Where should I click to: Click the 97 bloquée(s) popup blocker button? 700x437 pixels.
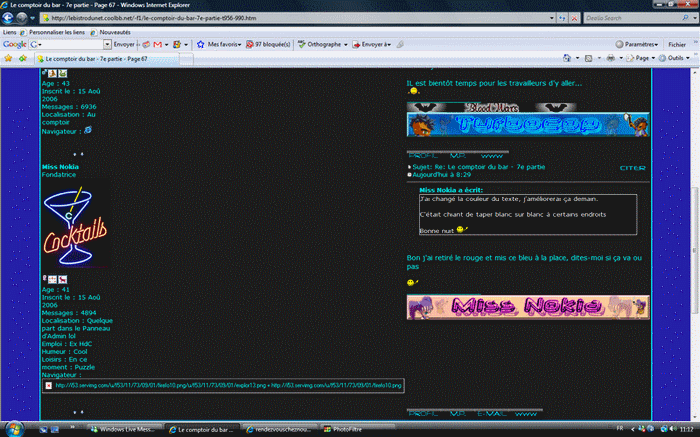[x=268, y=44]
